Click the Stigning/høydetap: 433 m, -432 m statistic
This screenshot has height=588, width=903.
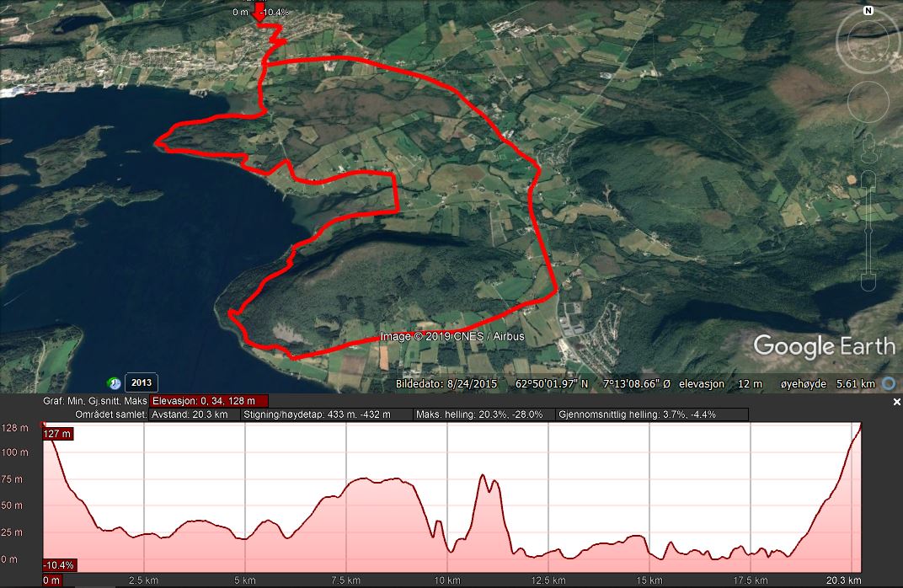[327, 414]
